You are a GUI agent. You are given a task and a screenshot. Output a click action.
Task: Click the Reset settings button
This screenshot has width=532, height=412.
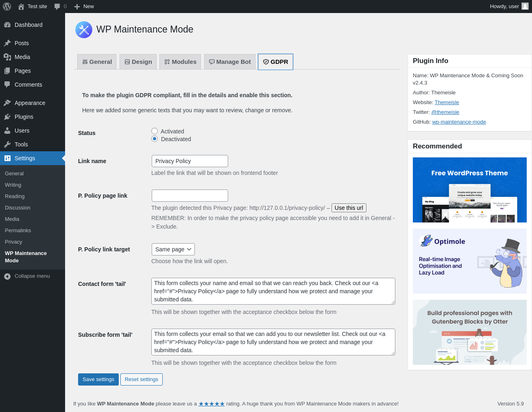[x=142, y=379]
